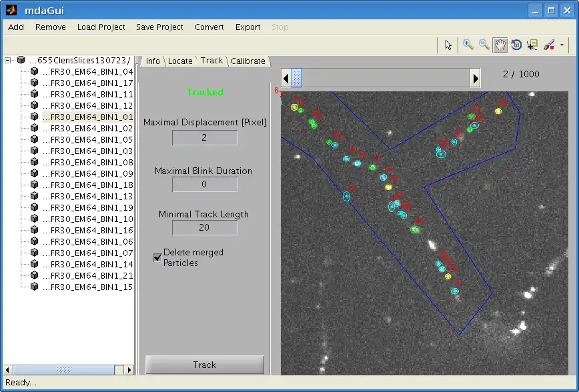
Task: Open the brush tool options dropdown arrow
Action: [x=562, y=45]
